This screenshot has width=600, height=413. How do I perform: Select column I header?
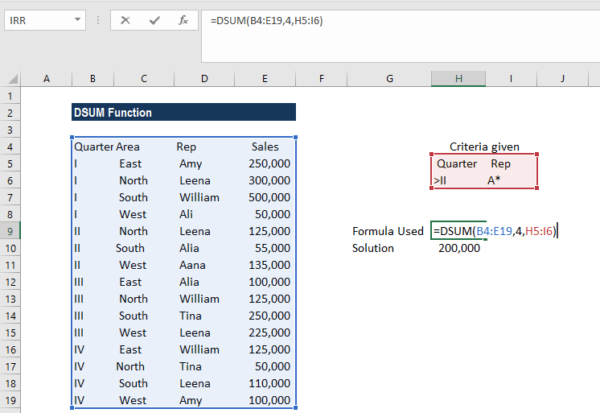(511, 79)
